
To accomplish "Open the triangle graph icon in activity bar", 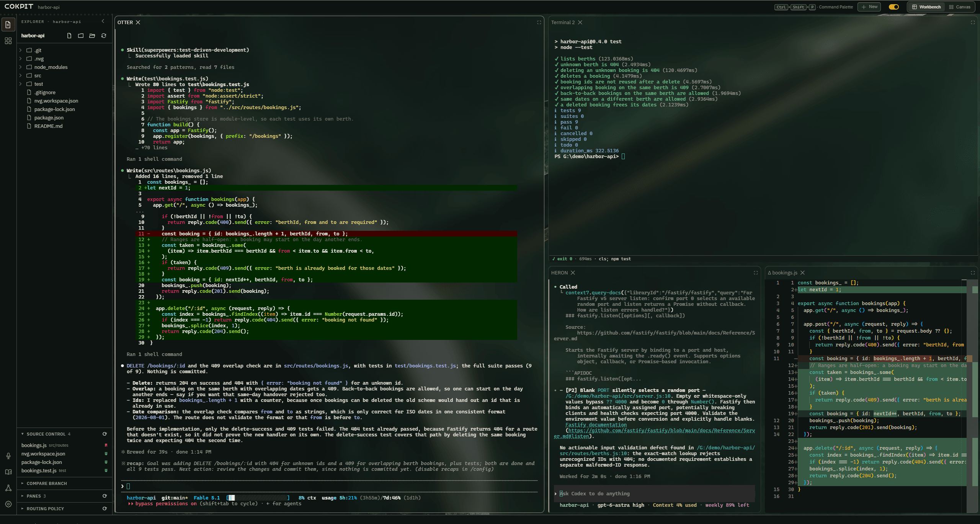I will point(8,488).
